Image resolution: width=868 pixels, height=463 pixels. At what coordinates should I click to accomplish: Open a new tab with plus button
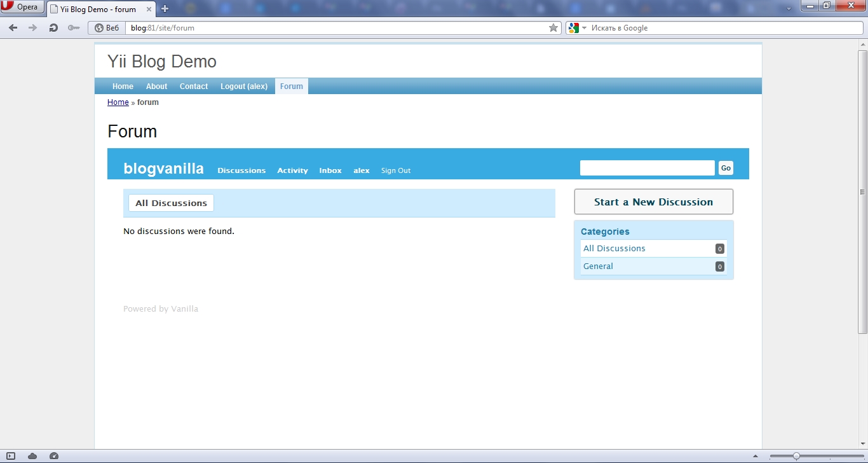pos(165,9)
